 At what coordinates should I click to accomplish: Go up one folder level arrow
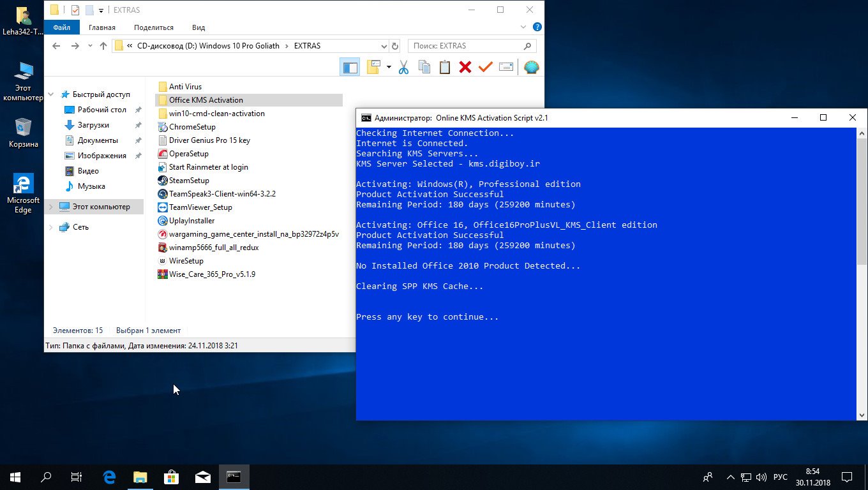pyautogui.click(x=103, y=46)
